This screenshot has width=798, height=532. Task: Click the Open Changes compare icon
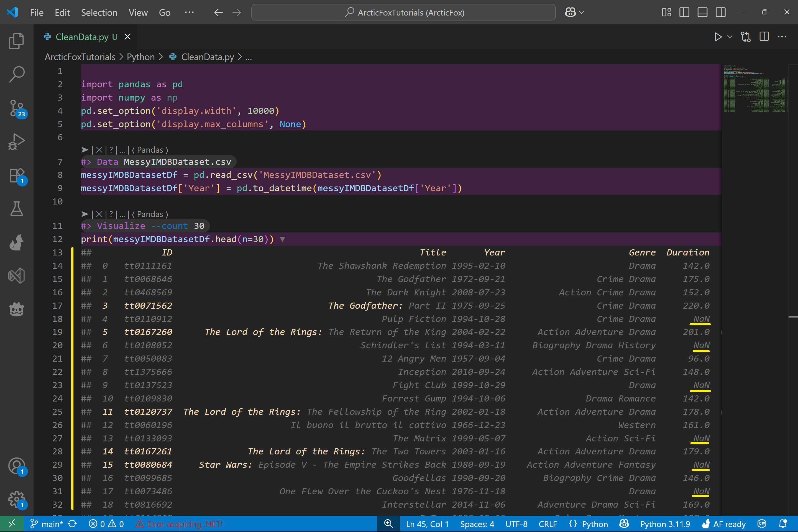746,37
